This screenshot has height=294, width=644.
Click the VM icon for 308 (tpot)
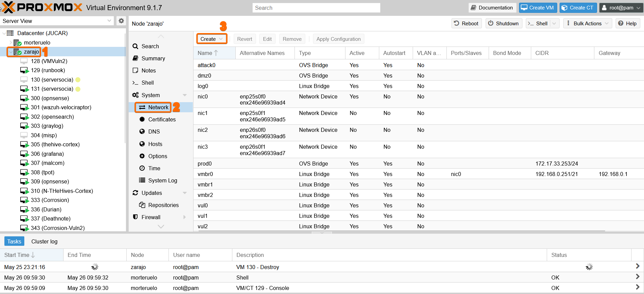tap(24, 173)
